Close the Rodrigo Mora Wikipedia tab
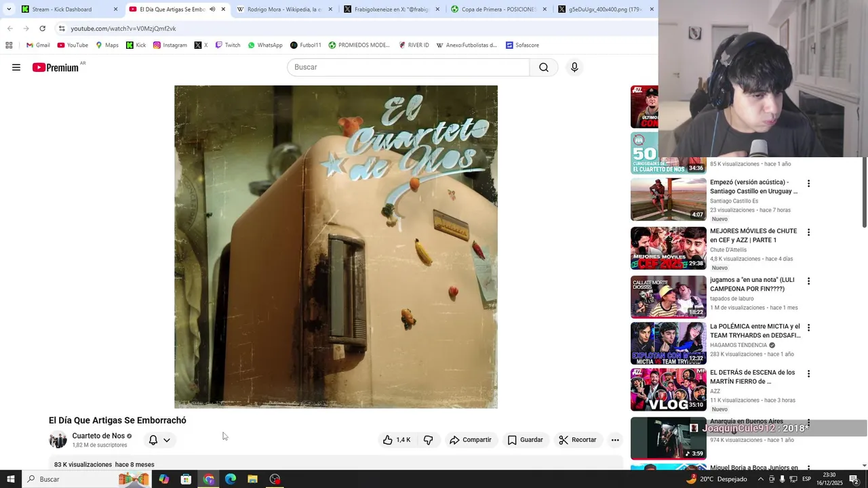The image size is (868, 488). [330, 9]
